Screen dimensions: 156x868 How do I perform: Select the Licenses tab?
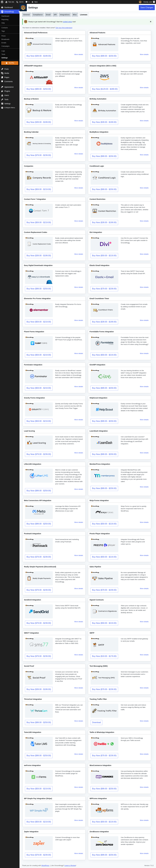tap(84, 15)
